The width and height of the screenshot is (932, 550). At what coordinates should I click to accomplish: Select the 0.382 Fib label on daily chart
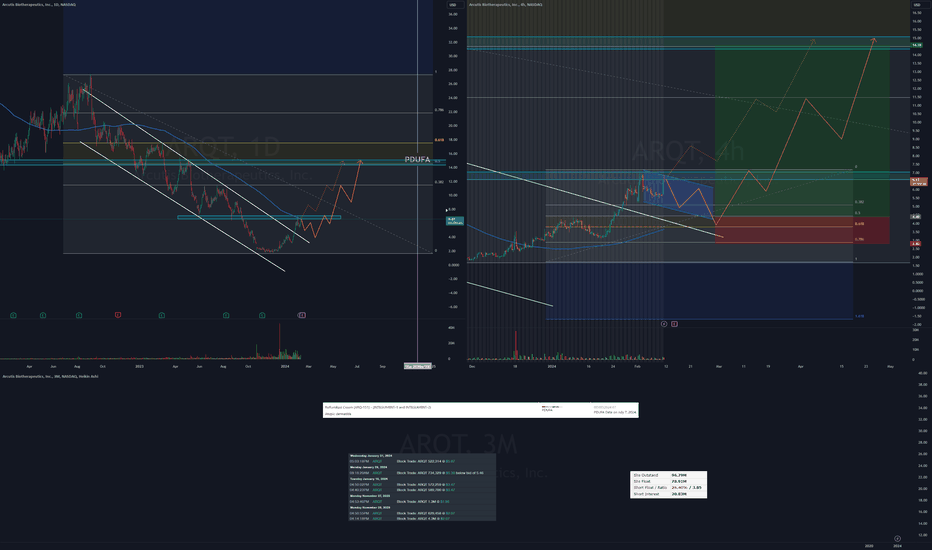[439, 182]
